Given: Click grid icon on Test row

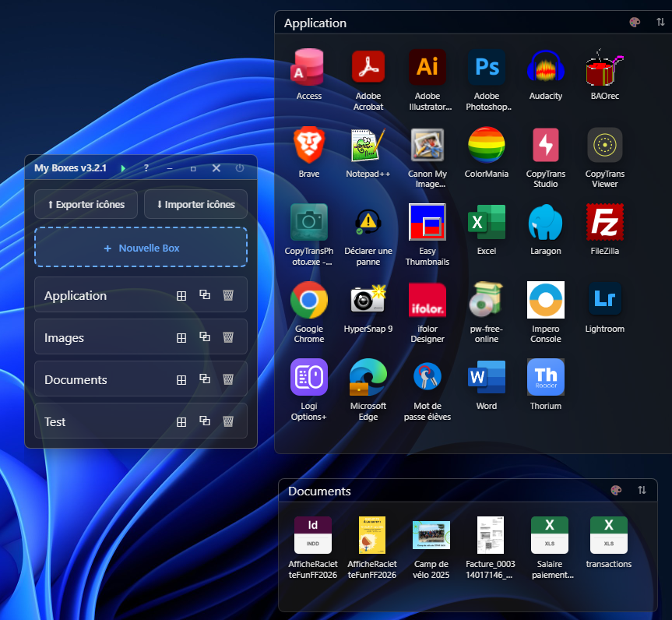Looking at the screenshot, I should [x=181, y=422].
